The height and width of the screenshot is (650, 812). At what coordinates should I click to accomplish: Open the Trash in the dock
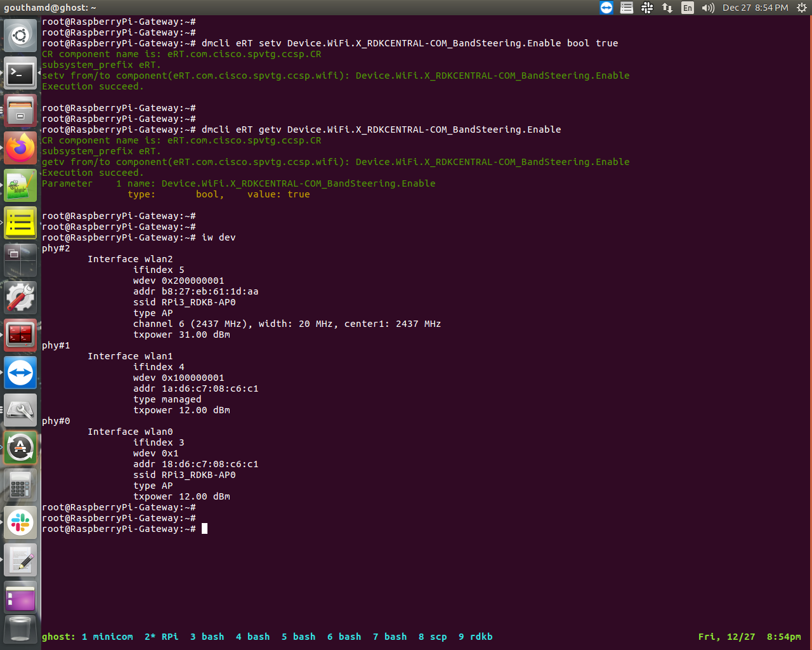[x=20, y=630]
